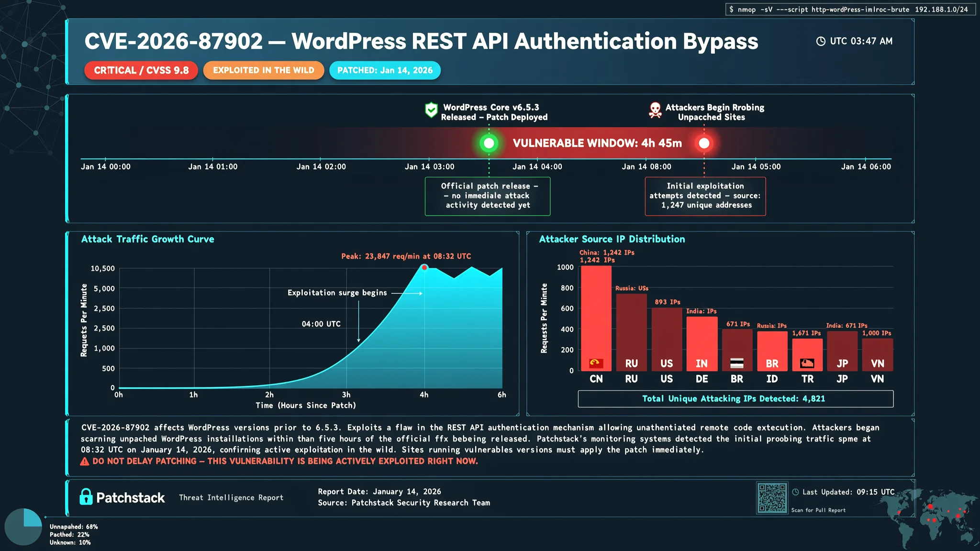
Task: Click 'Source: Patchstack Security Research Team' text
Action: tap(404, 503)
